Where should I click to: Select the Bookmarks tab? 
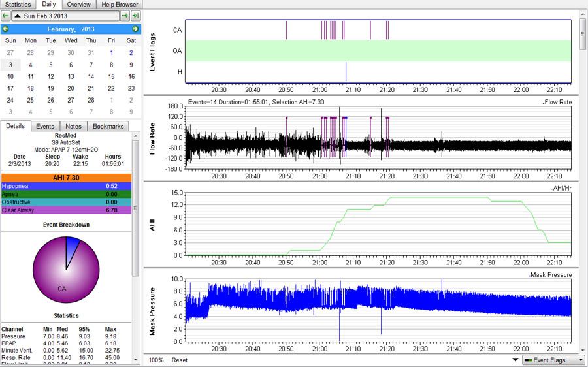coord(108,126)
